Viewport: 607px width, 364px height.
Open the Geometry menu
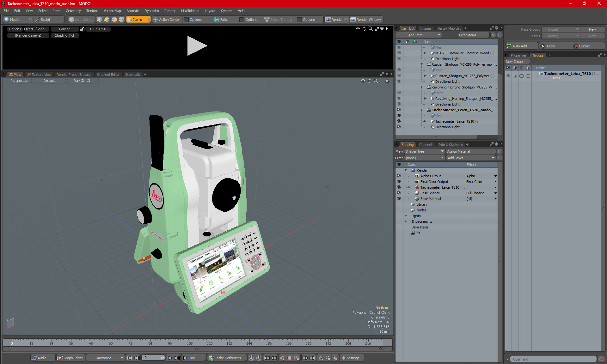[73, 11]
